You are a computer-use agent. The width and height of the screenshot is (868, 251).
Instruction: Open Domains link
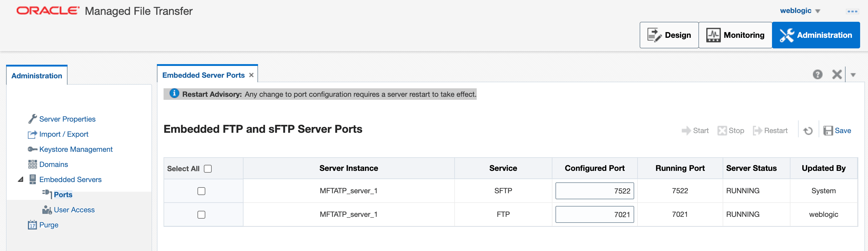(54, 164)
